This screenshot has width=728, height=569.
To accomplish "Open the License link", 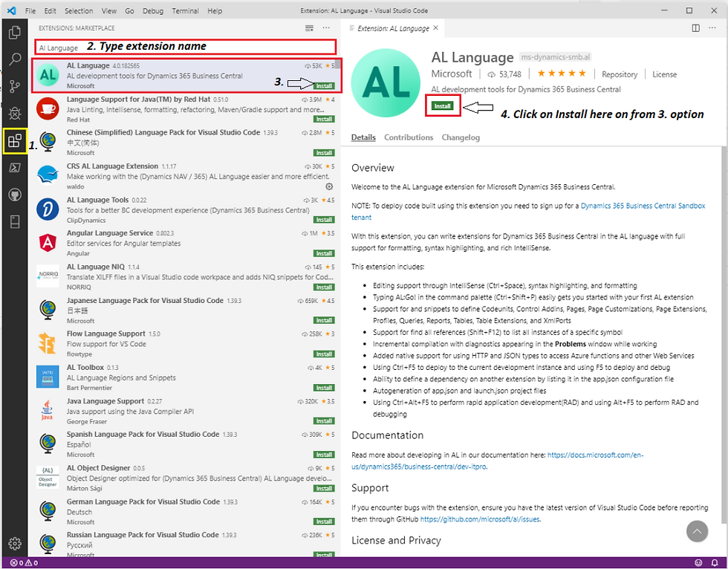I will point(664,74).
